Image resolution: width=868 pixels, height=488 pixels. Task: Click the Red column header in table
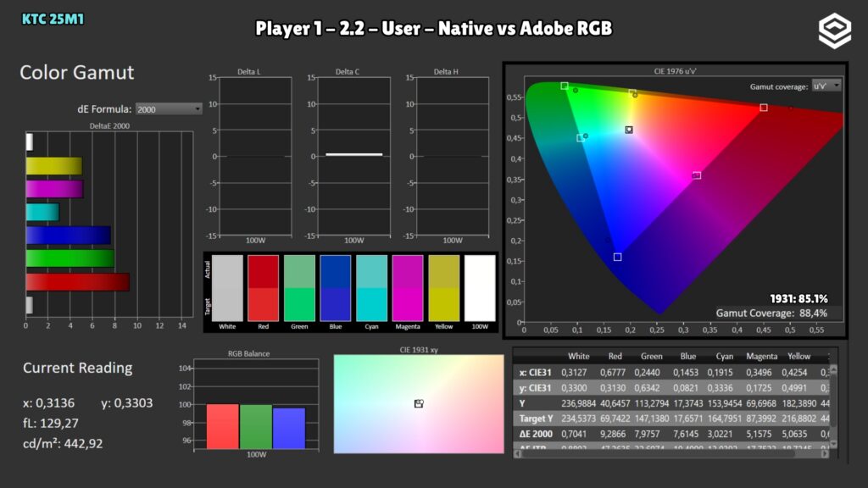click(615, 357)
